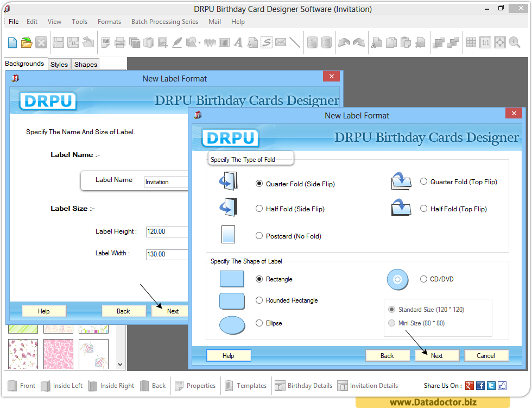Click the undo arrow icon

point(344,43)
